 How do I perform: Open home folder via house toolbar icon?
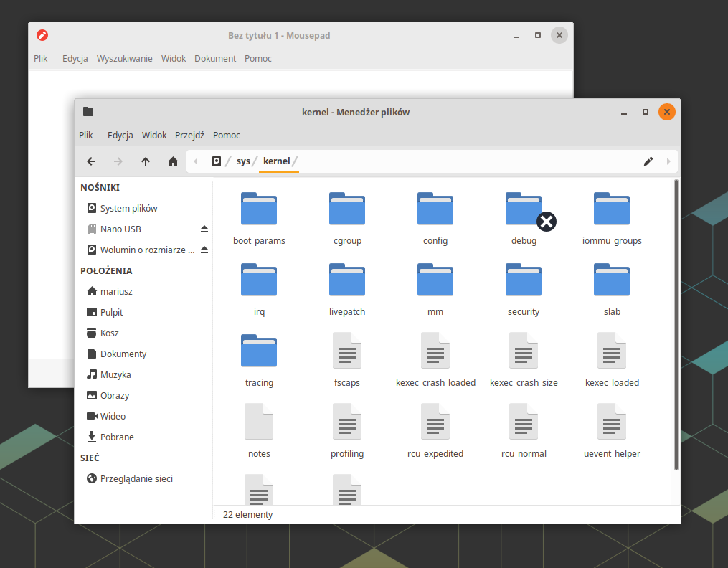(173, 161)
